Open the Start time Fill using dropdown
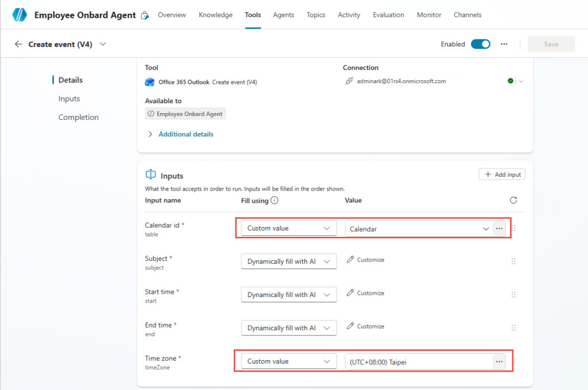This screenshot has width=588, height=390. click(289, 295)
